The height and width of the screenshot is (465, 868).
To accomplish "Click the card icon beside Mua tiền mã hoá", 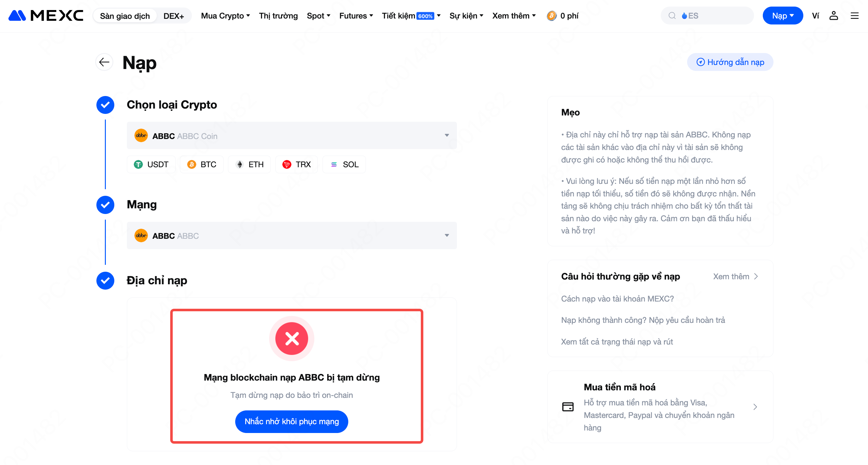I will coord(568,407).
